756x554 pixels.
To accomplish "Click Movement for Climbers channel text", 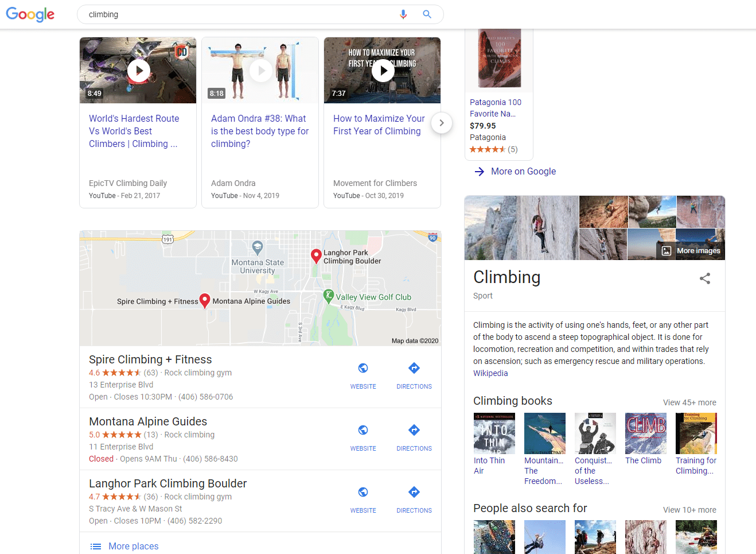I will (375, 183).
